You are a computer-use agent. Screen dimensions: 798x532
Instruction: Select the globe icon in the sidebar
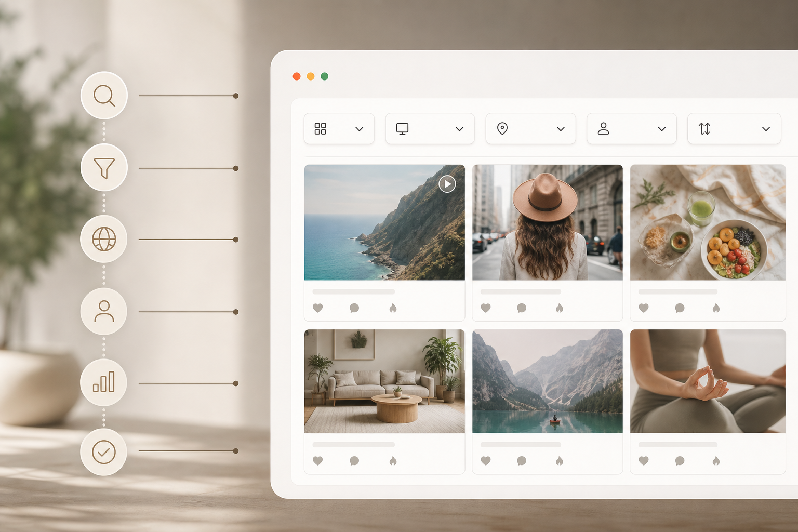104,240
